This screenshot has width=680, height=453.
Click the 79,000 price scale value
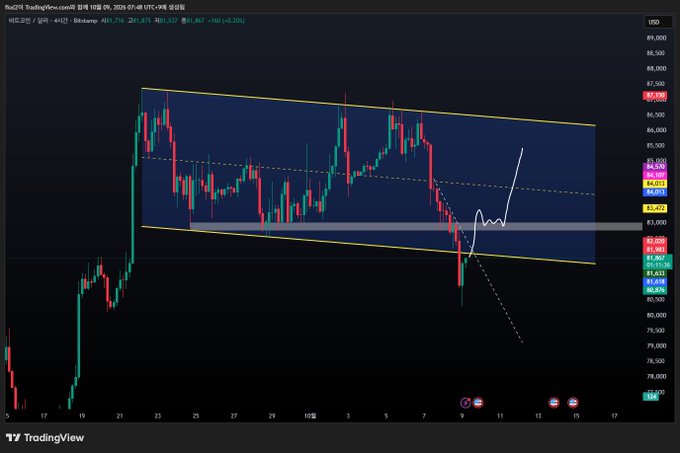(x=656, y=345)
